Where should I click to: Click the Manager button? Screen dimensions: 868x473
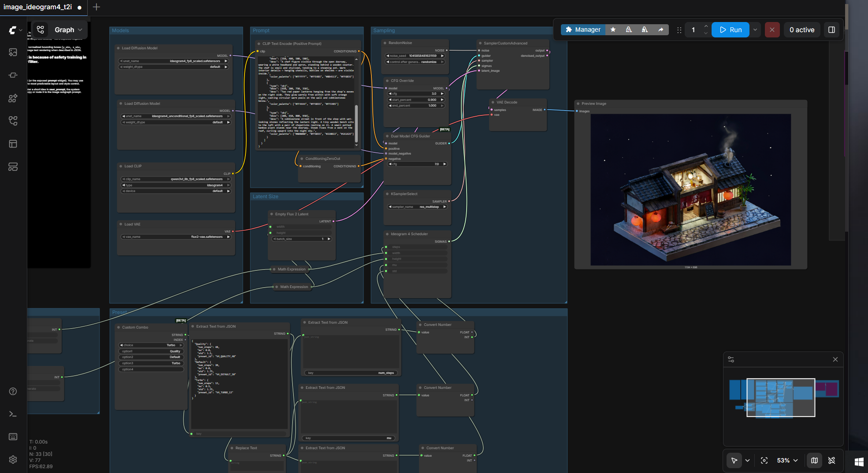[x=583, y=30]
